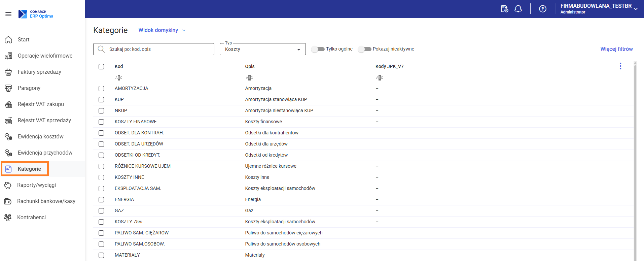Select the RÓŻNICE KURSOWE UJEM row code
This screenshot has height=261, width=644.
tap(143, 166)
